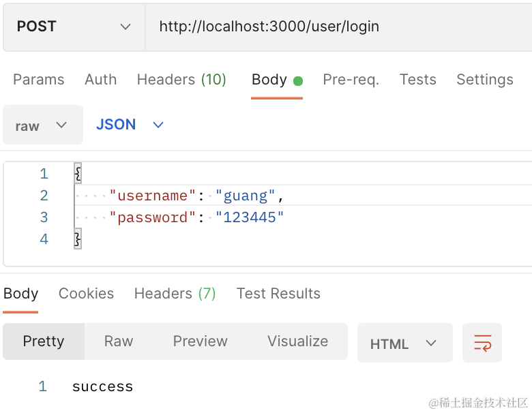Viewport: 532px width, 413px height.
Task: Switch to request Headers (10) tab
Action: coord(181,80)
